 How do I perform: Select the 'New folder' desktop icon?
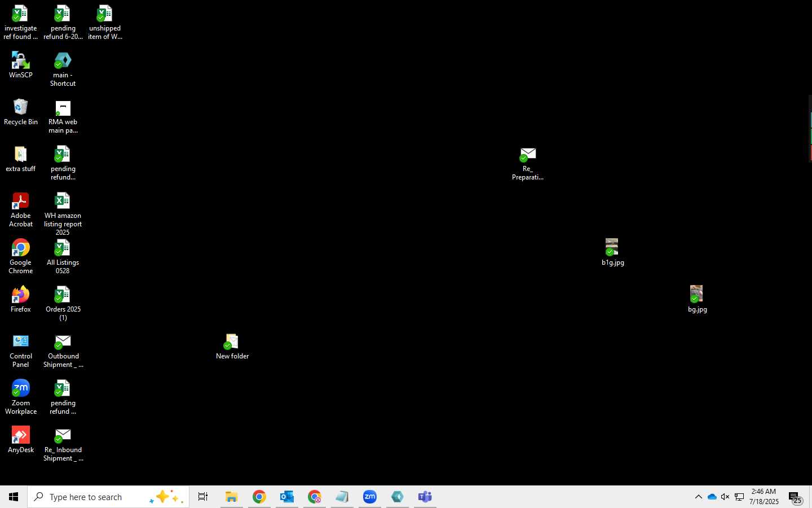coord(232,347)
